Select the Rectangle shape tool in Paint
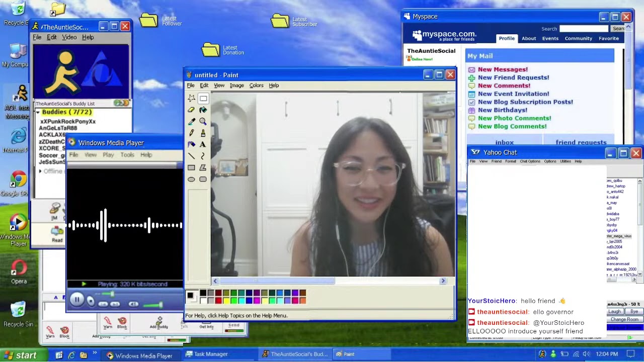This screenshot has height=362, width=644. point(191,168)
